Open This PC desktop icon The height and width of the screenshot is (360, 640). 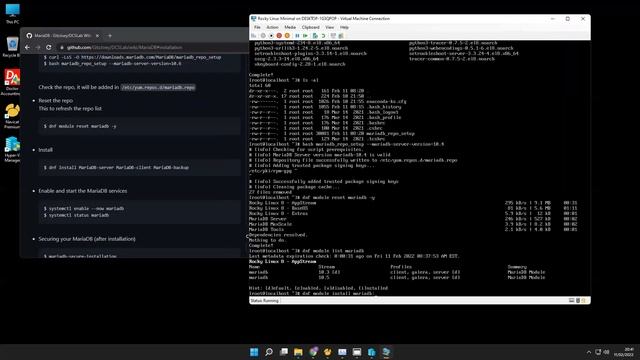click(12, 13)
